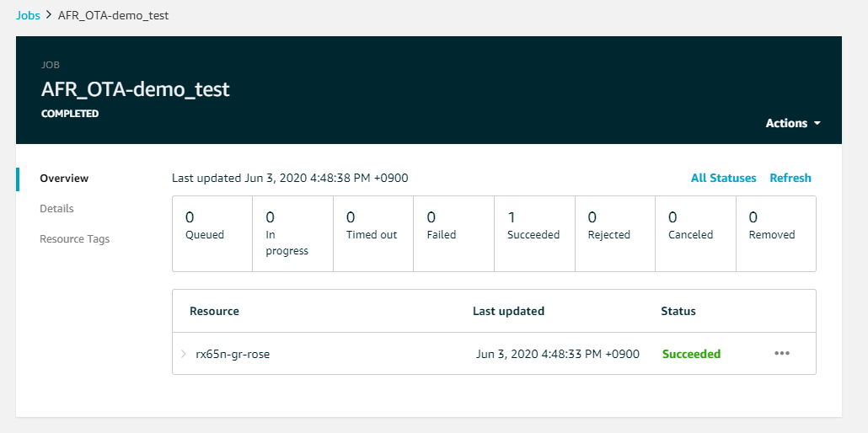The height and width of the screenshot is (433, 868).
Task: Open the Actions dropdown menu
Action: (x=792, y=123)
